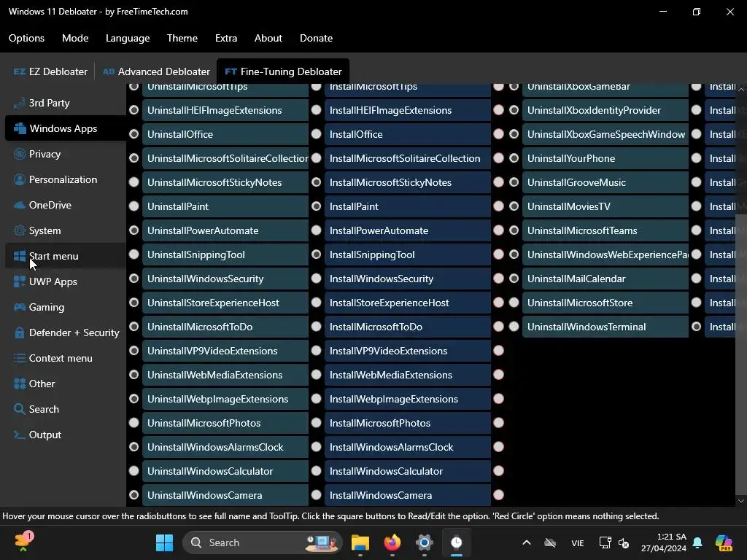747x560 pixels.
Task: Click the EZ icon of EZ Debloater tab
Action: (x=19, y=71)
